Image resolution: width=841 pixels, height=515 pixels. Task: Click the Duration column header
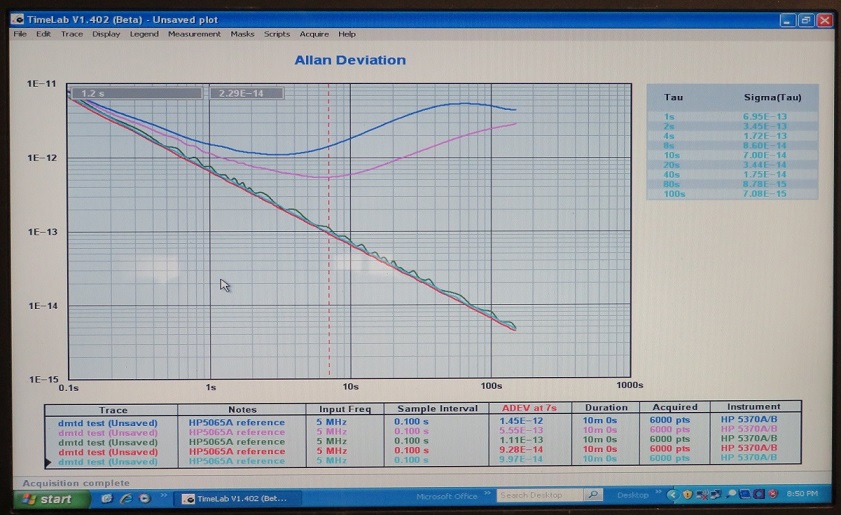point(606,408)
